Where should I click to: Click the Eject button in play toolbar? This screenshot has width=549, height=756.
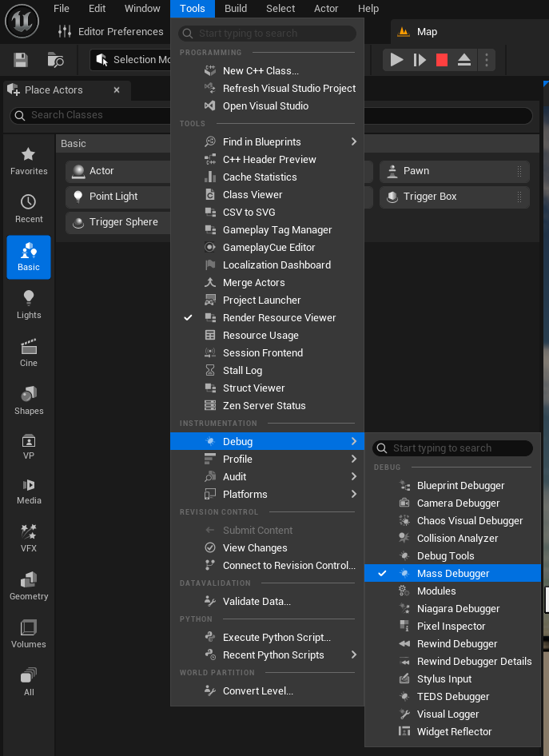[464, 60]
